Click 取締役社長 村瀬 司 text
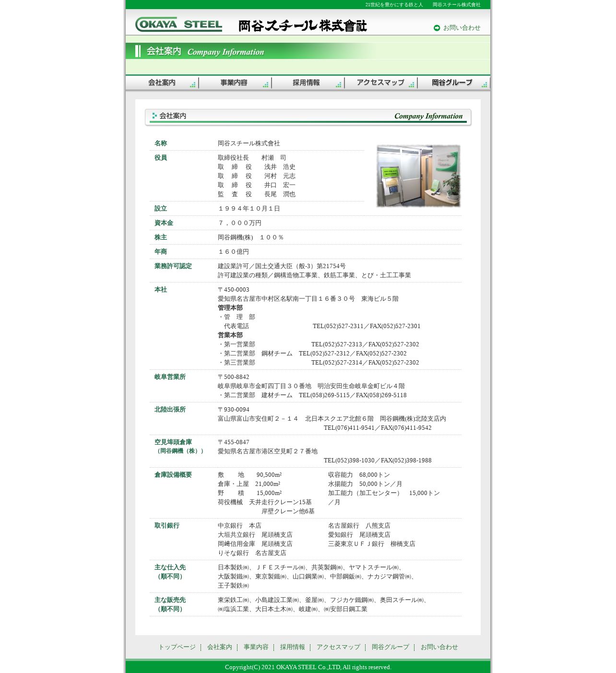 pos(252,158)
